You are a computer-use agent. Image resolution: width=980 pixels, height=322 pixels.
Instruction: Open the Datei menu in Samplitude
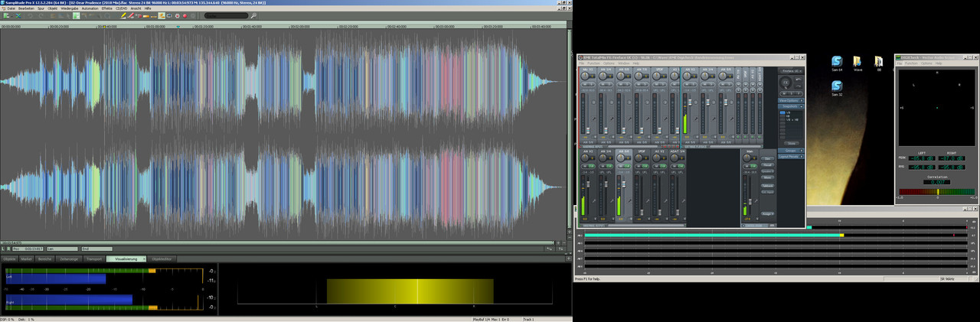point(11,8)
